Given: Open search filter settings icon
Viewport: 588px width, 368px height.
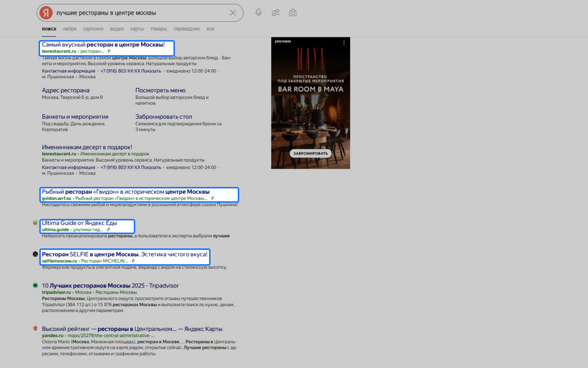Looking at the screenshot, I should click(276, 13).
